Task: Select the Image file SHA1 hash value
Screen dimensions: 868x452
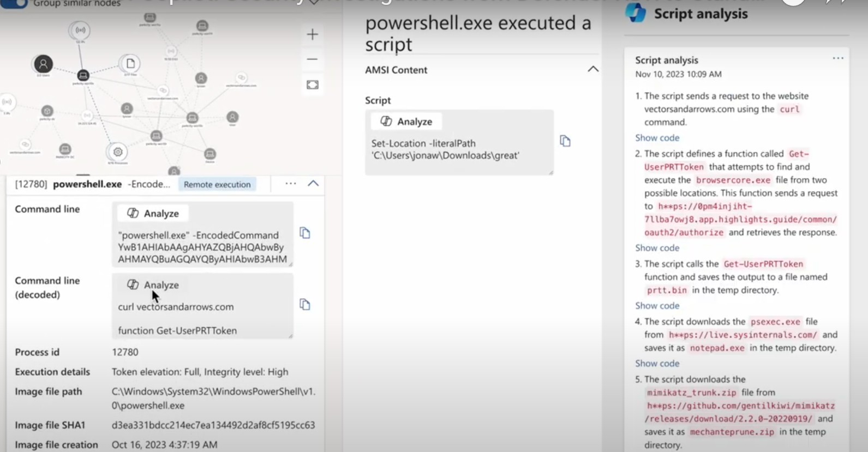Action: click(213, 425)
